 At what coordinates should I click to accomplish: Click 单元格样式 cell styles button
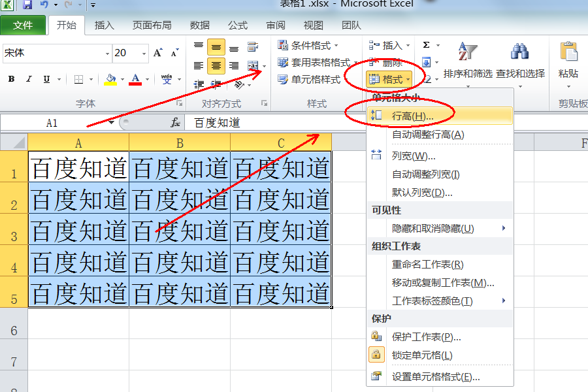(x=309, y=79)
